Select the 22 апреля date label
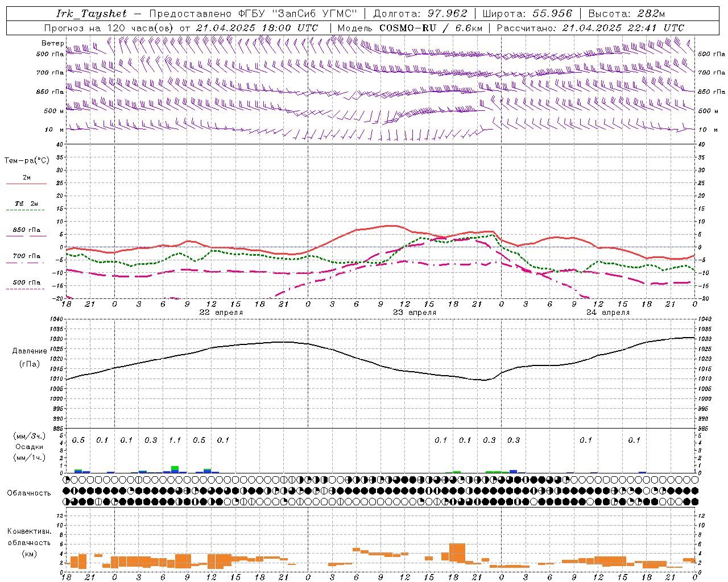 pos(221,313)
